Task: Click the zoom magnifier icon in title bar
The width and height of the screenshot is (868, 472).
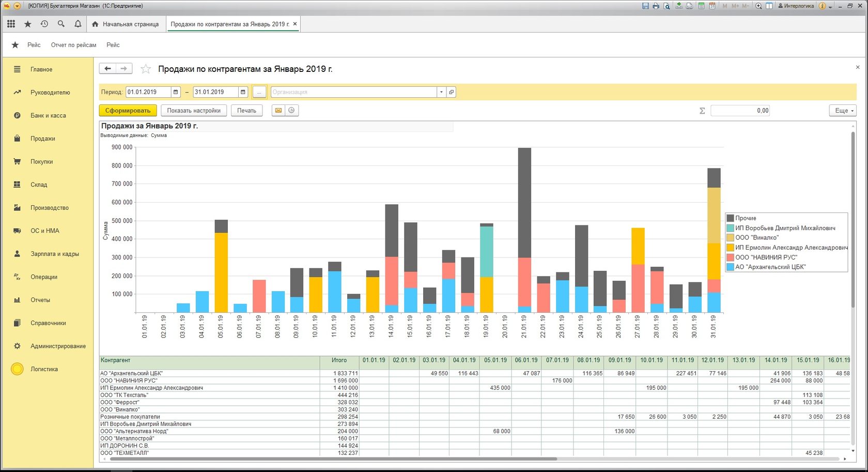Action: click(758, 6)
